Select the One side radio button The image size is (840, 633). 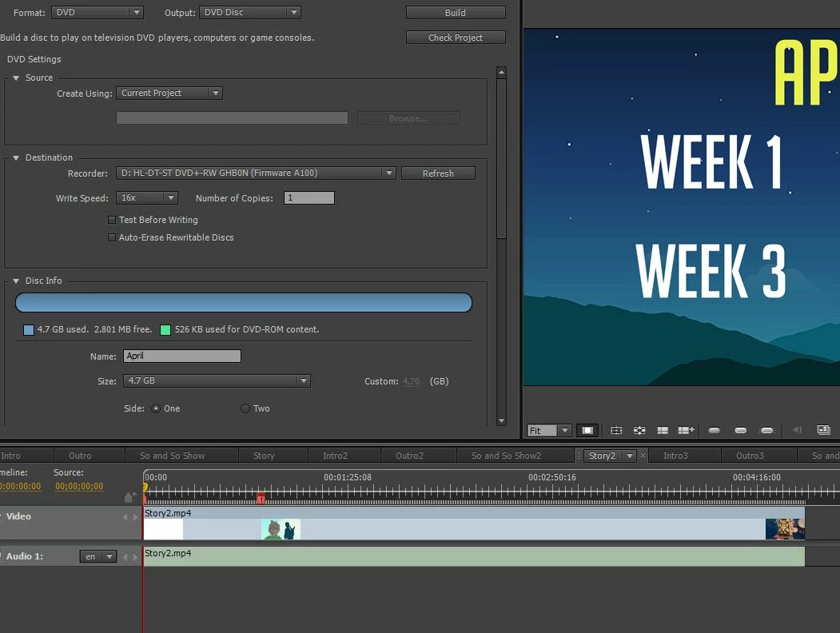[x=156, y=408]
